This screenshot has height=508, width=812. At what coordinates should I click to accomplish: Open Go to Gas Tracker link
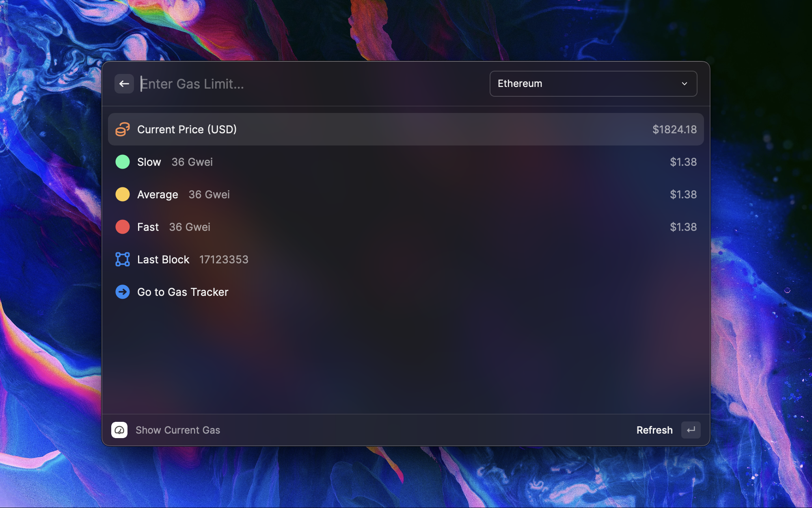click(183, 292)
